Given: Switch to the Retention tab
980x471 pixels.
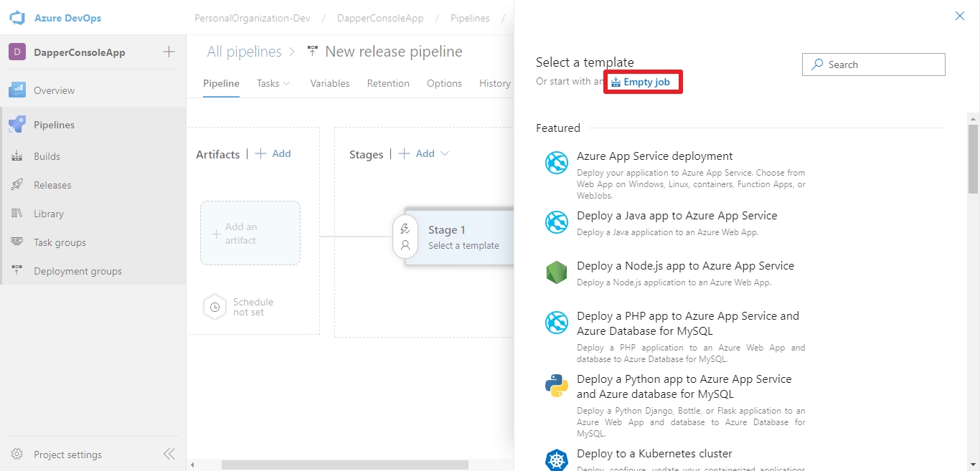Looking at the screenshot, I should 388,83.
